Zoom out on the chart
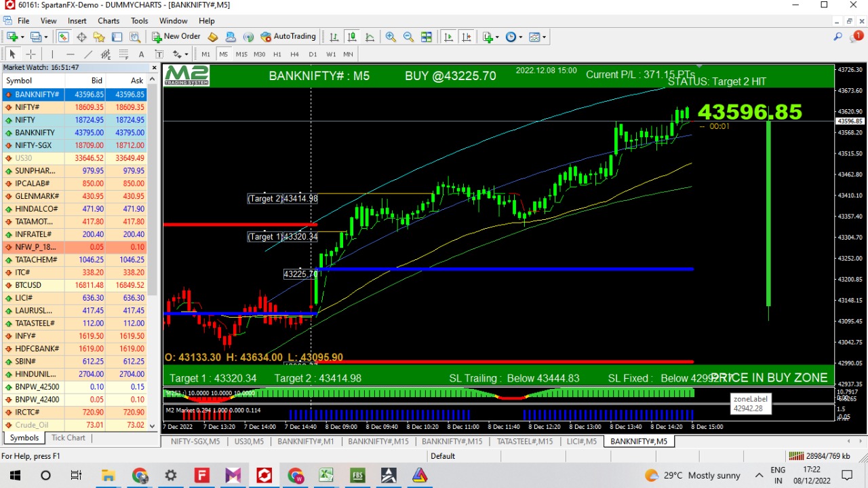The image size is (868, 488). [408, 37]
